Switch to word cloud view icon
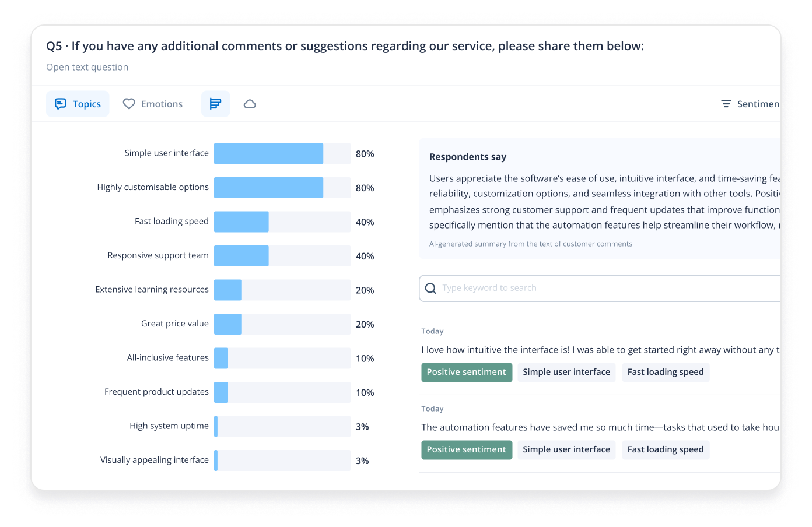The height and width of the screenshot is (527, 812). [250, 104]
